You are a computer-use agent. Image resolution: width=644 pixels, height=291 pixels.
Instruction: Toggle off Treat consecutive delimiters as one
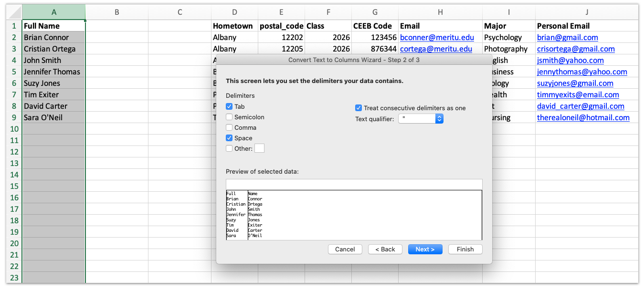[359, 108]
